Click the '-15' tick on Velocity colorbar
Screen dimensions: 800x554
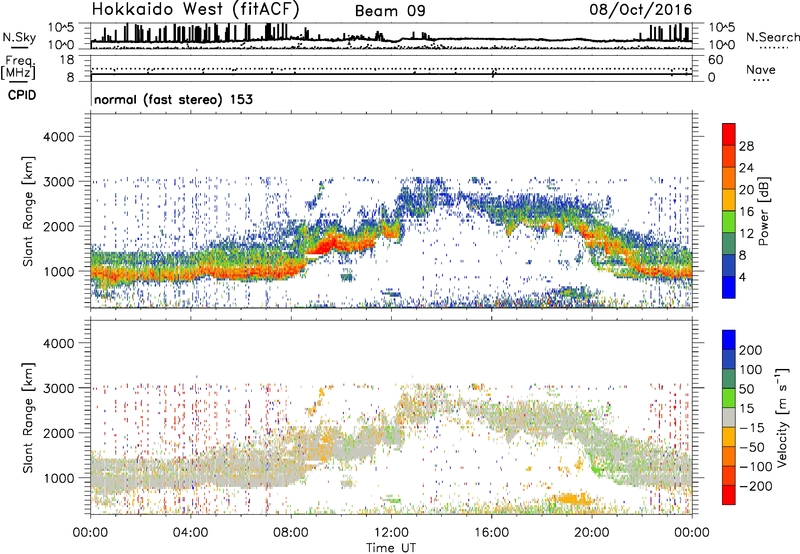click(752, 428)
